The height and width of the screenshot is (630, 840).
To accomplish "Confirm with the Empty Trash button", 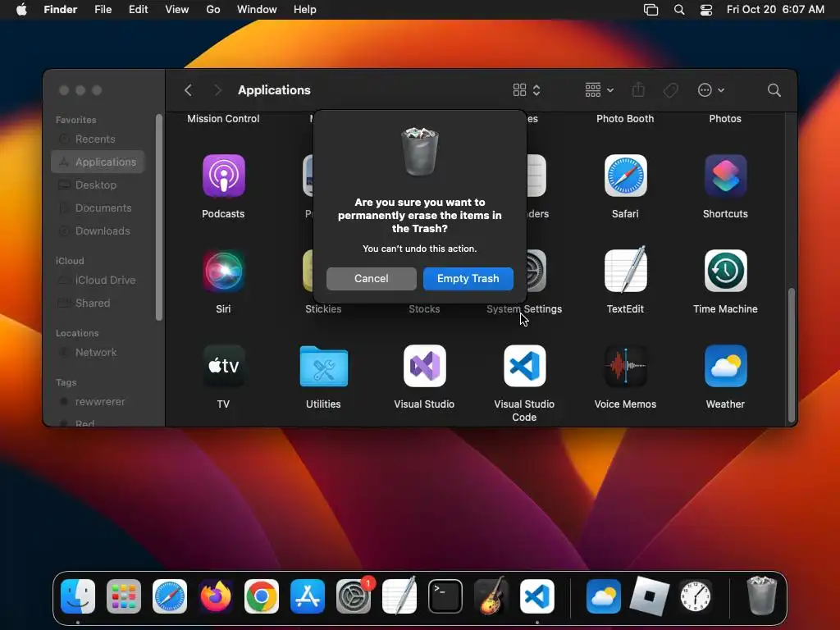I will coord(468,279).
